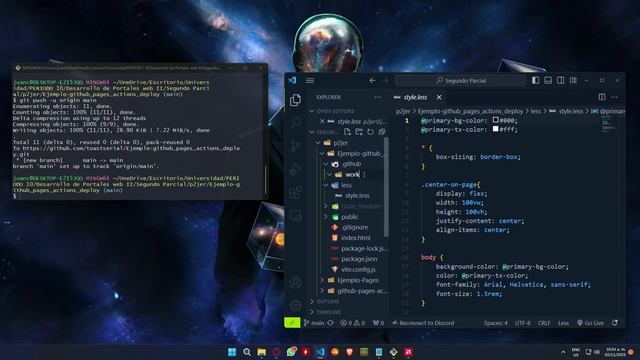Expand the Timeline section
640x360 pixels.
pyautogui.click(x=312, y=312)
